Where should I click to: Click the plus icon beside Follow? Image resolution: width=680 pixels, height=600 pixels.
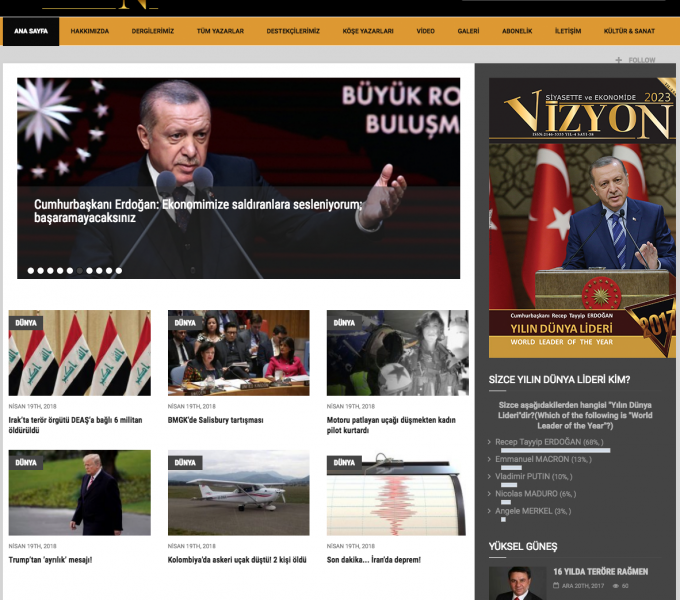pos(619,60)
